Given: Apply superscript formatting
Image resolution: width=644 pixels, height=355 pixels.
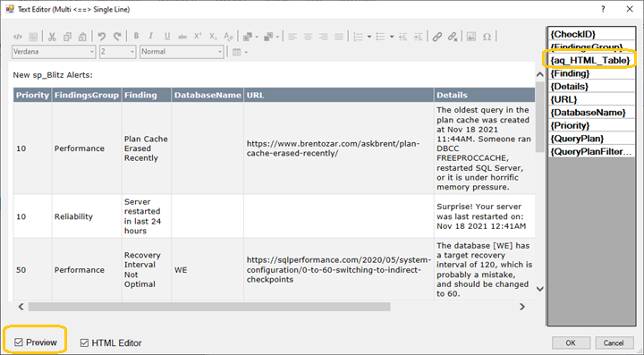Looking at the screenshot, I should 198,37.
